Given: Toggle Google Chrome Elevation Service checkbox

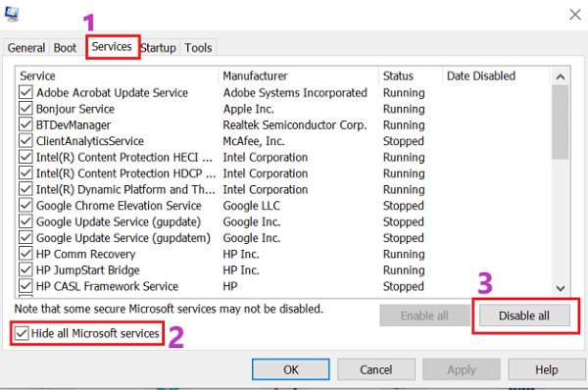Looking at the screenshot, I should pos(25,205).
